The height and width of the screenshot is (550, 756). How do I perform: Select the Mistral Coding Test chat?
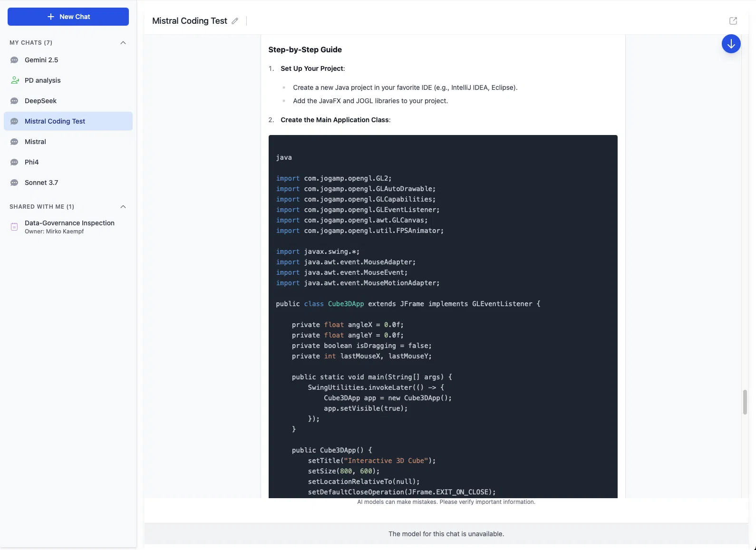point(55,121)
